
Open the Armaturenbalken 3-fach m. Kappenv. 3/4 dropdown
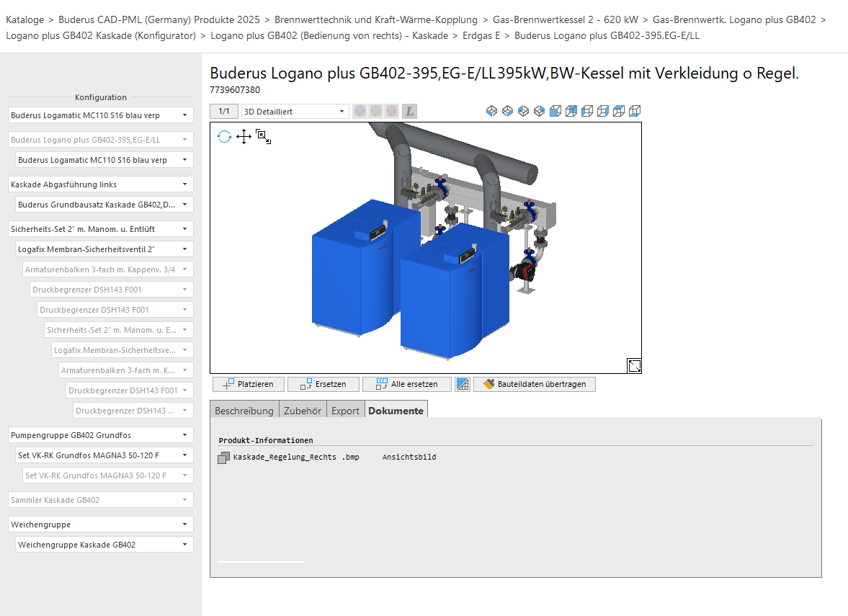(107, 269)
